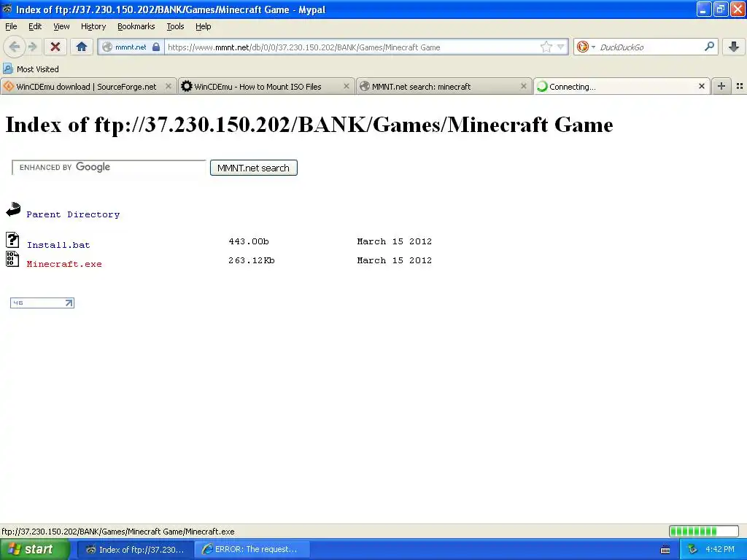Open the File menu
This screenshot has width=747, height=560.
coord(11,26)
